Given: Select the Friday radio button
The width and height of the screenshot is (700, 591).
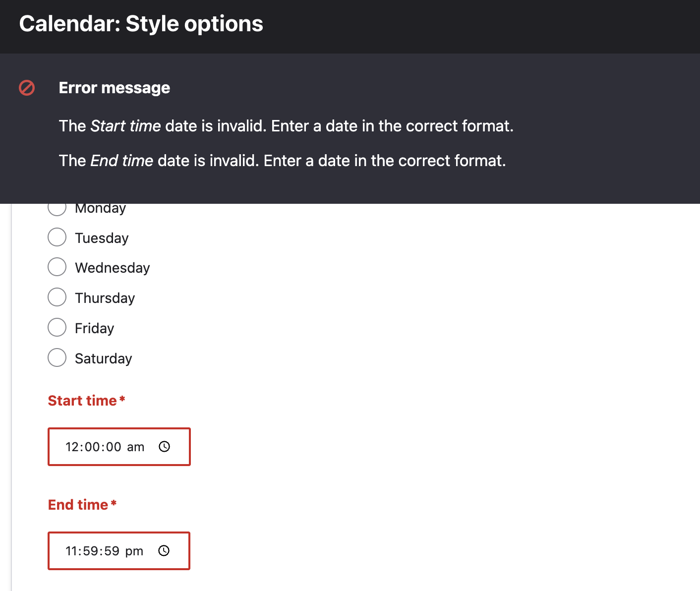Looking at the screenshot, I should click(57, 328).
